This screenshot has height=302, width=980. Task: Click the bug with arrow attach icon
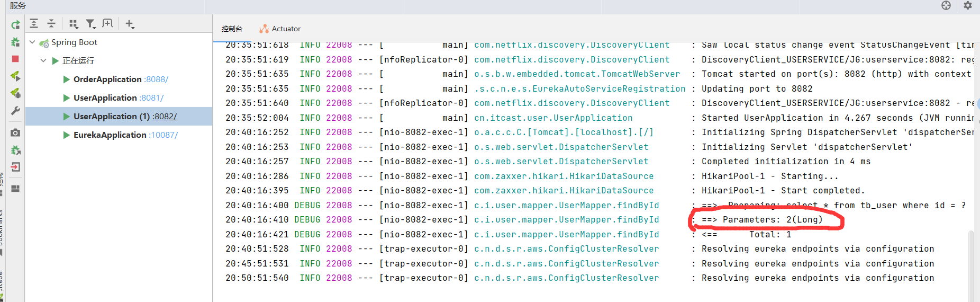tap(15, 150)
